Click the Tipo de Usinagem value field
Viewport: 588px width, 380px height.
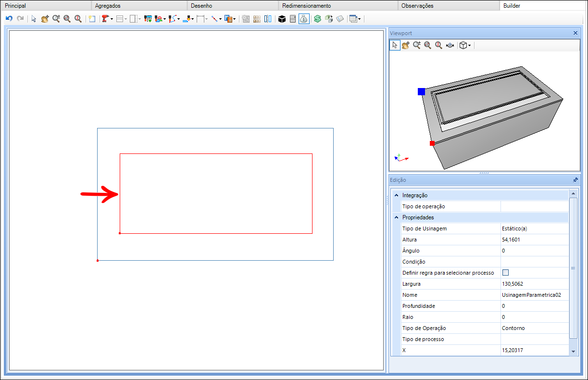(x=535, y=228)
